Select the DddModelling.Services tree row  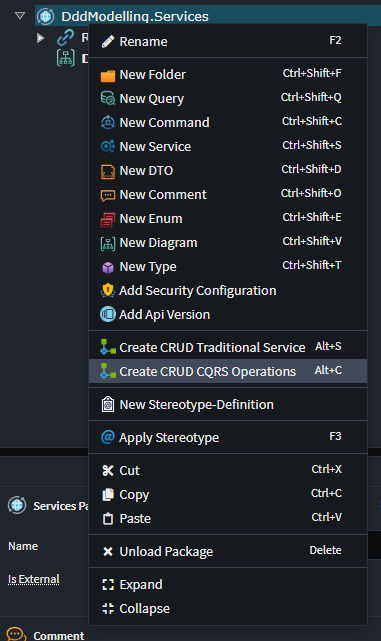[208, 16]
